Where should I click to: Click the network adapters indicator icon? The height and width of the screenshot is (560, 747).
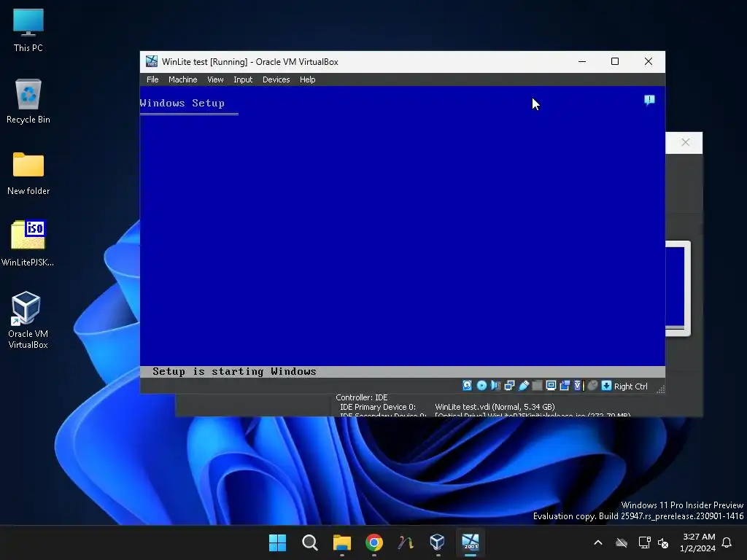coord(509,386)
